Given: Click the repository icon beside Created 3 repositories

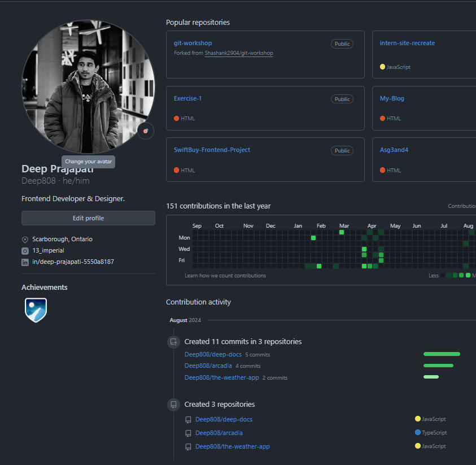Looking at the screenshot, I should click(x=174, y=405).
